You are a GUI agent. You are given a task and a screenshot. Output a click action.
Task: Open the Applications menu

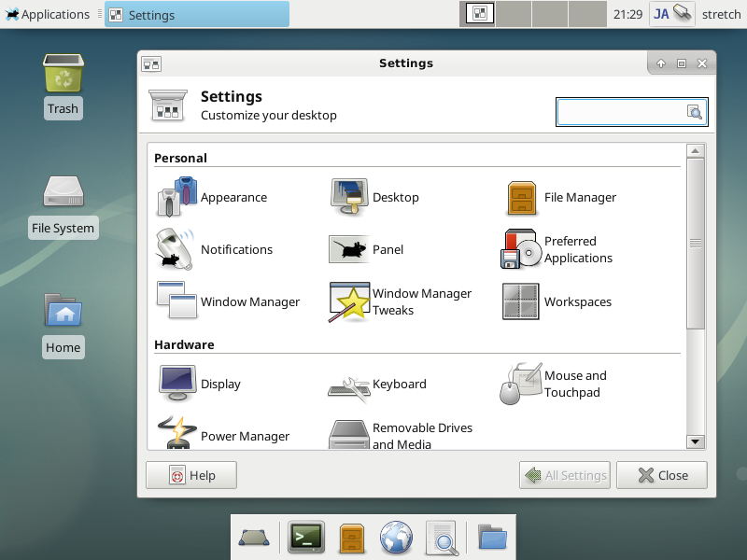click(47, 14)
